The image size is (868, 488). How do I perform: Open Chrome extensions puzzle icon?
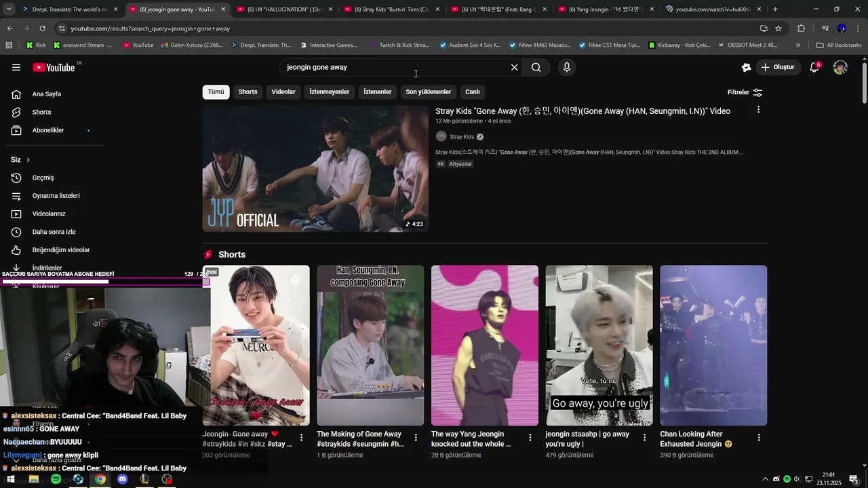pos(801,28)
